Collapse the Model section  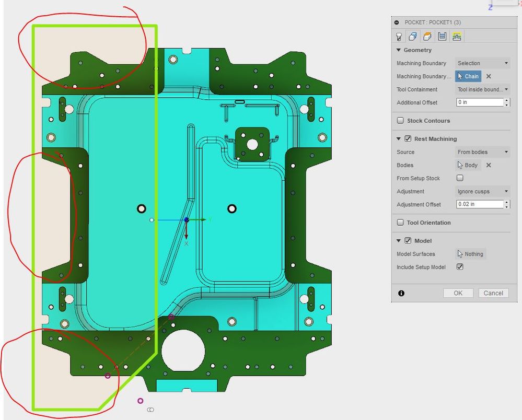click(x=399, y=241)
